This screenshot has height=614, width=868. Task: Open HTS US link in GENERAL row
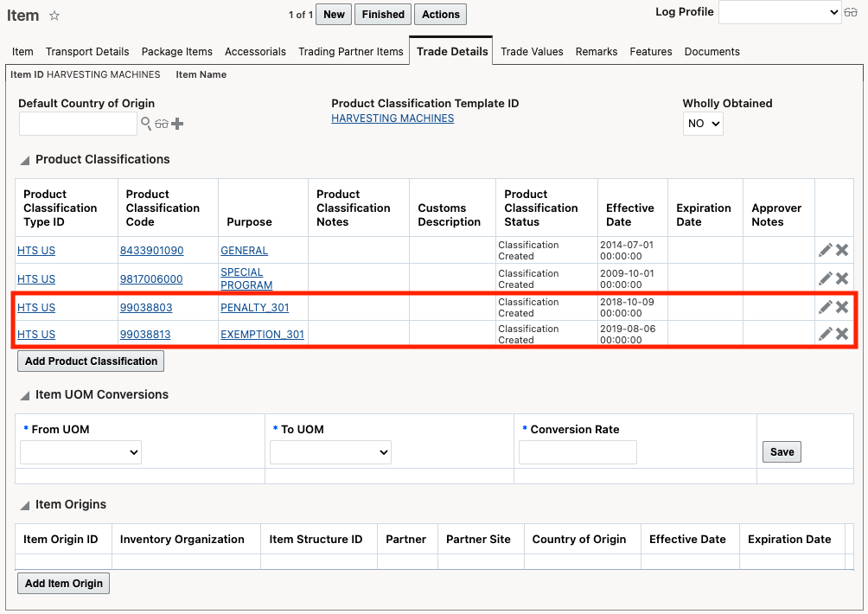[x=36, y=250]
